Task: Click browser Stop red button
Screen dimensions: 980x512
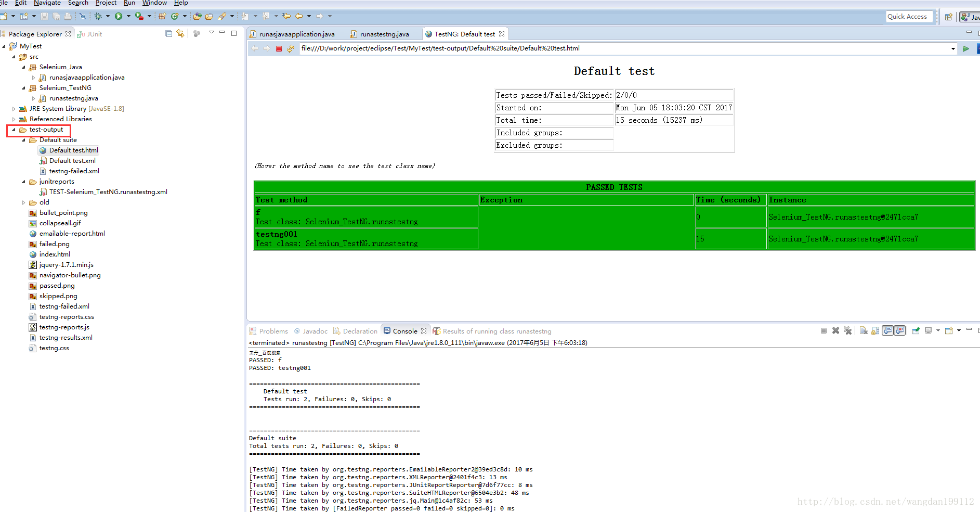Action: (279, 48)
